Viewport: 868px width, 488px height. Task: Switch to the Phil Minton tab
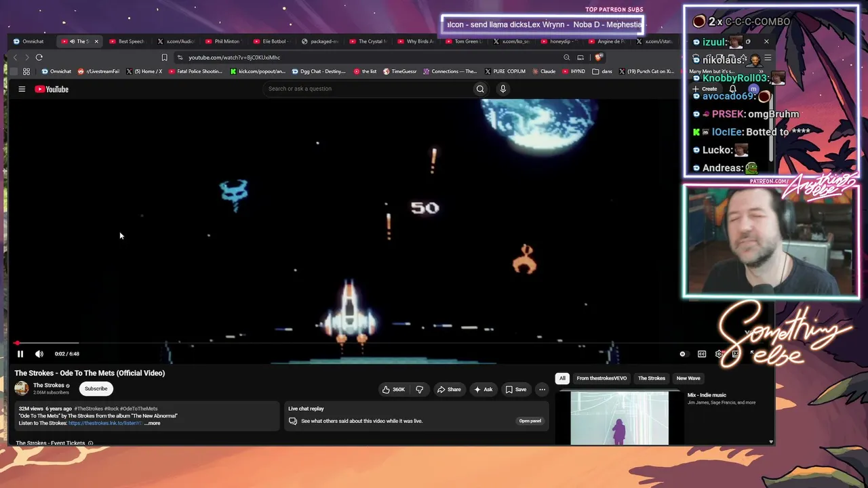[223, 41]
